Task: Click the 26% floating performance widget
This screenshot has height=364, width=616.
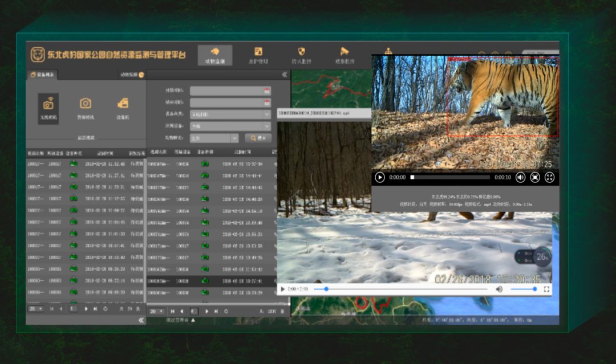Action: tap(533, 256)
